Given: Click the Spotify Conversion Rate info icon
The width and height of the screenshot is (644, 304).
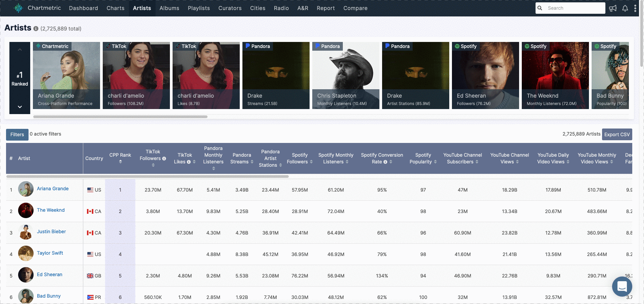Looking at the screenshot, I should point(385,162).
